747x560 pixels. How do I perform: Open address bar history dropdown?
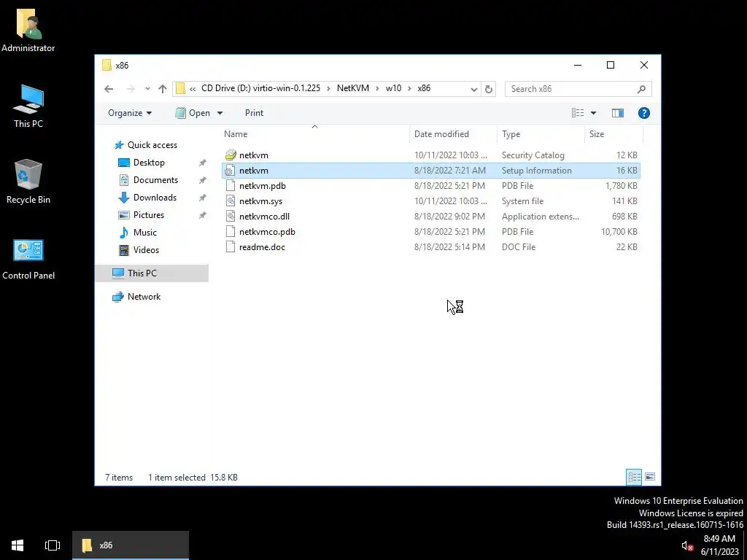click(473, 89)
